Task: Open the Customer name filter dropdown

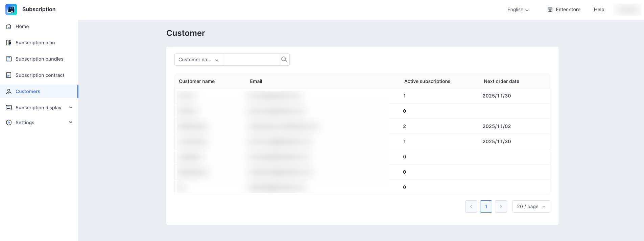Action: pyautogui.click(x=198, y=60)
